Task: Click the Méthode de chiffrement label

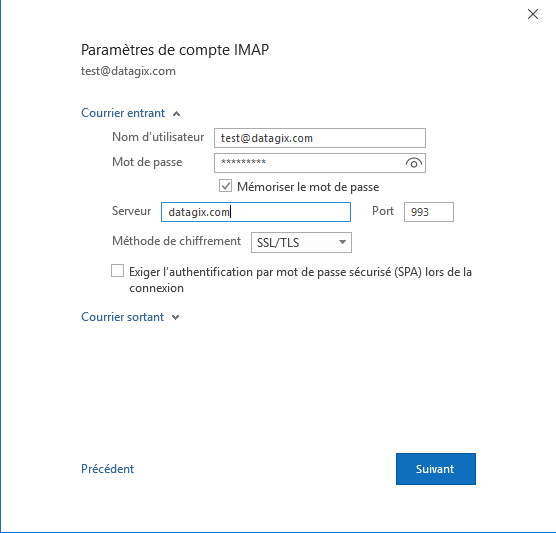Action: [x=177, y=241]
